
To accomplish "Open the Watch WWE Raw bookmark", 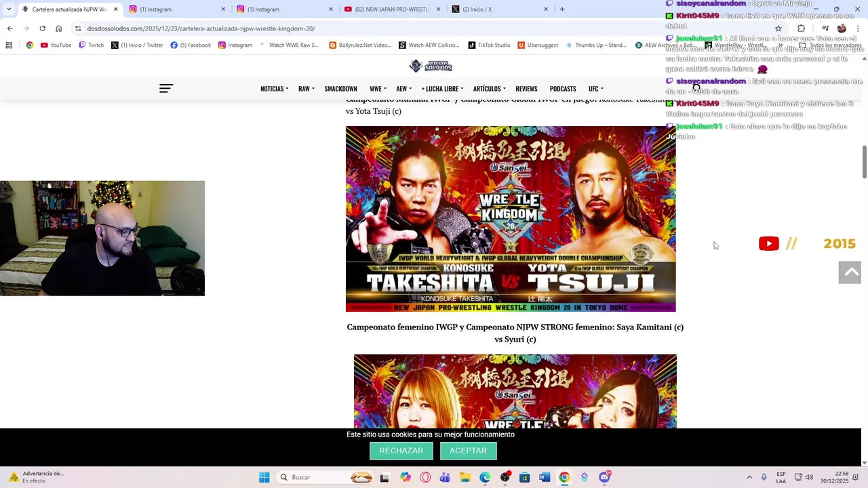I will (289, 45).
